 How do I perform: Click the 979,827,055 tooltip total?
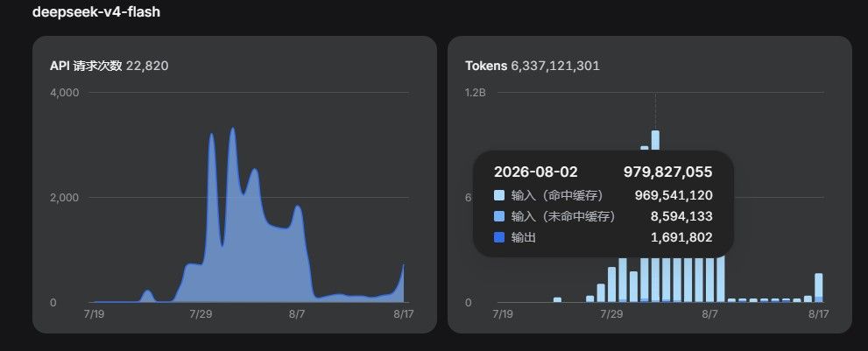[x=667, y=172]
